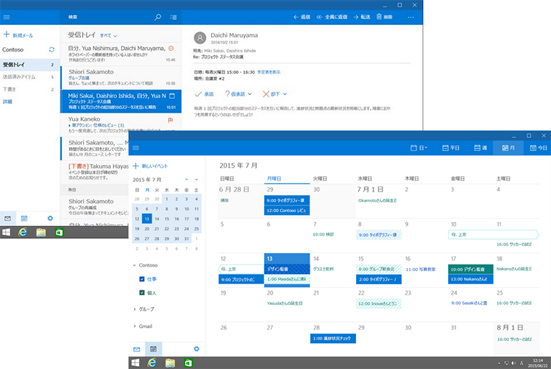Switch to the month (月) view tab
This screenshot has width=551, height=369.
click(508, 148)
